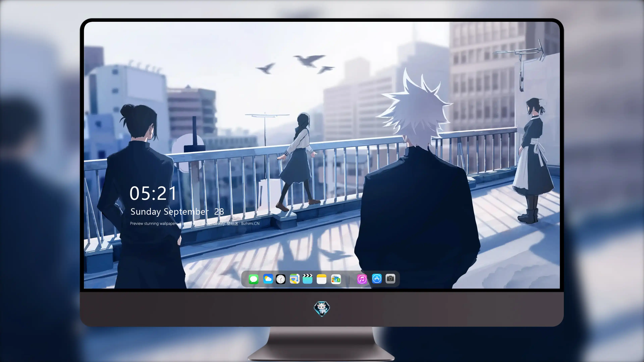Launch the pink iTunes Store app
Image resolution: width=644 pixels, height=362 pixels.
tap(362, 279)
